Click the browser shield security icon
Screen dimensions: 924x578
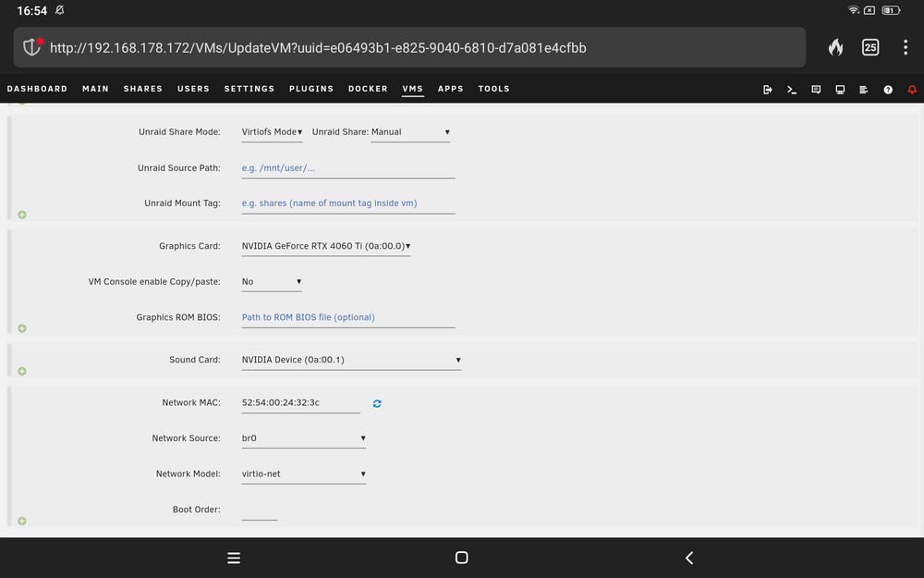(32, 47)
